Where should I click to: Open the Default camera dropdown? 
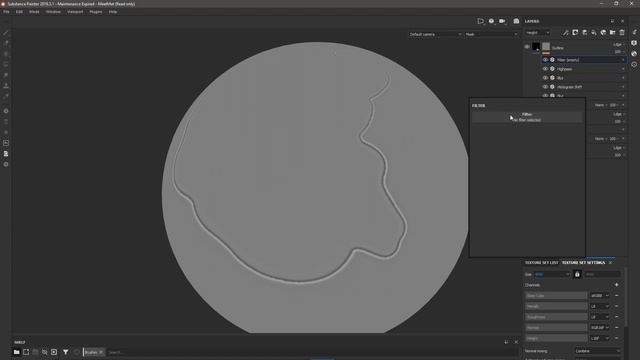(435, 34)
